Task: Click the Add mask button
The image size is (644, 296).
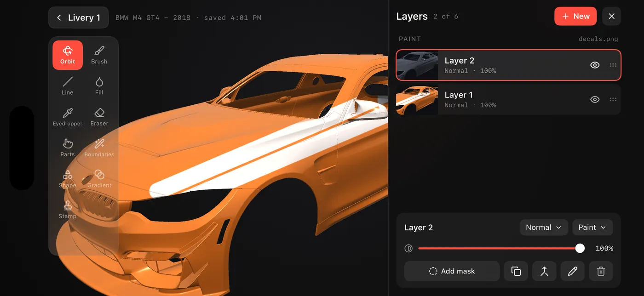Action: coord(452,271)
